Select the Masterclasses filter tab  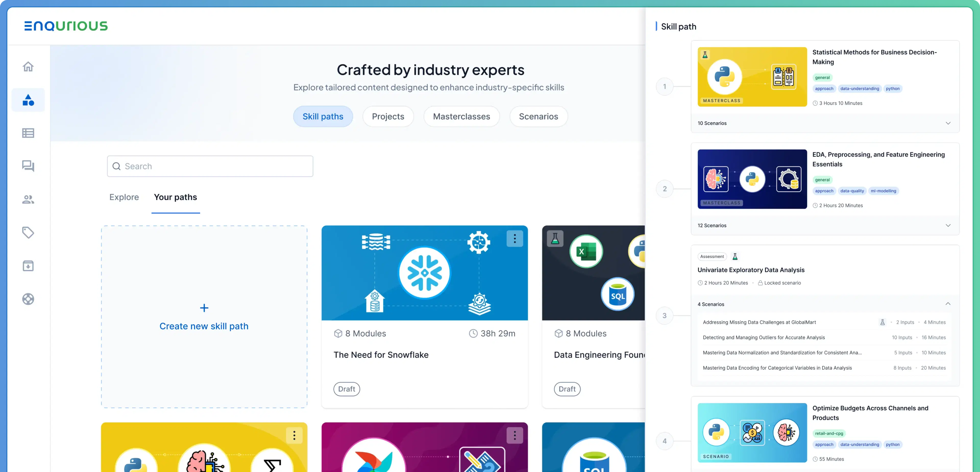click(x=461, y=116)
